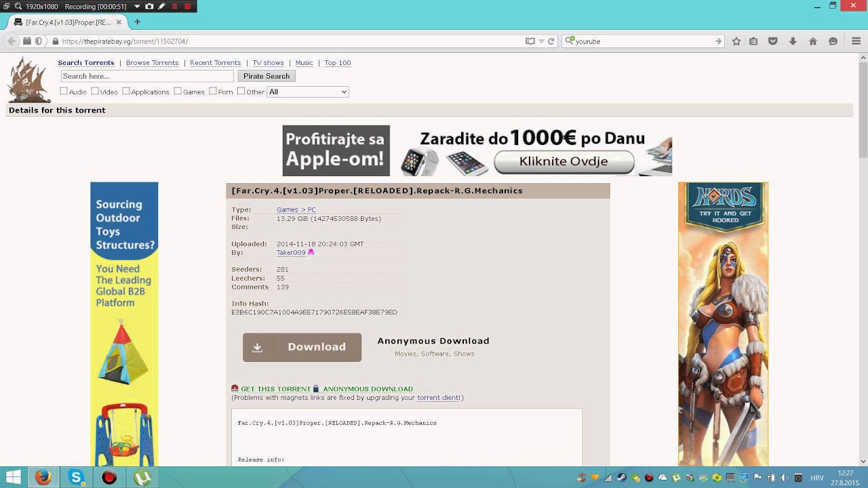Open Top 100 list
Image resolution: width=868 pixels, height=488 pixels.
coord(338,62)
